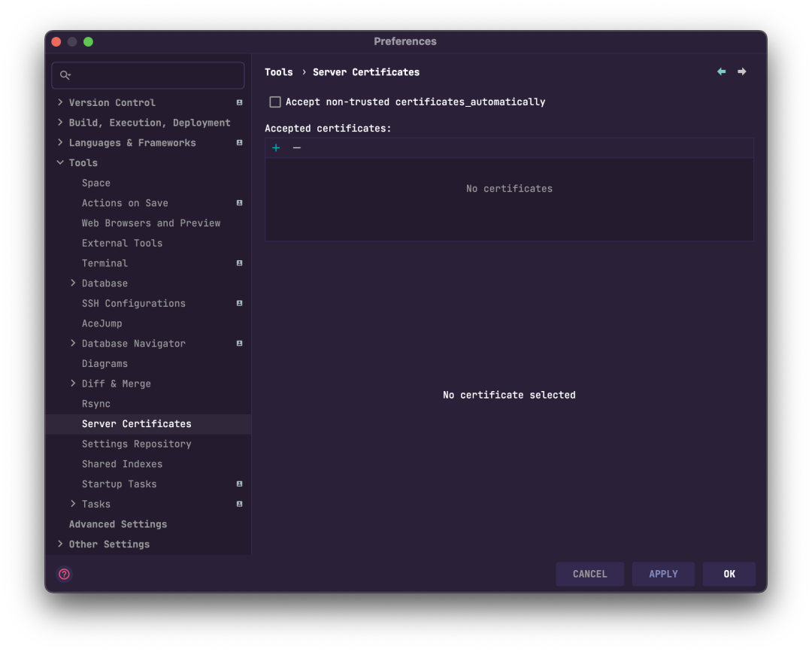Click the Tools breadcrumb link

tap(279, 72)
